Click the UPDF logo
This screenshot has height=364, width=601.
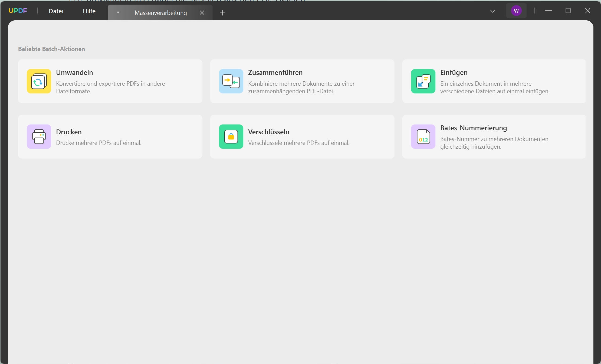pyautogui.click(x=18, y=11)
